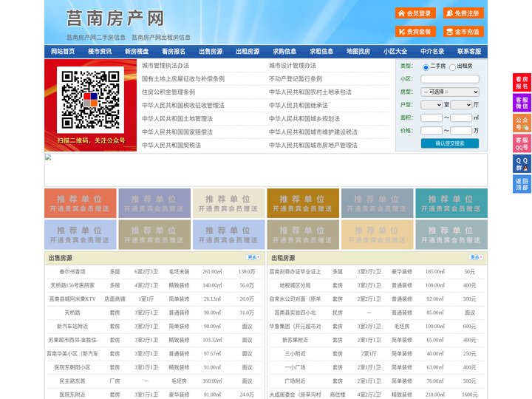Open 不动产登记暂行条例 link
The width and height of the screenshot is (532, 399).
[x=296, y=79]
